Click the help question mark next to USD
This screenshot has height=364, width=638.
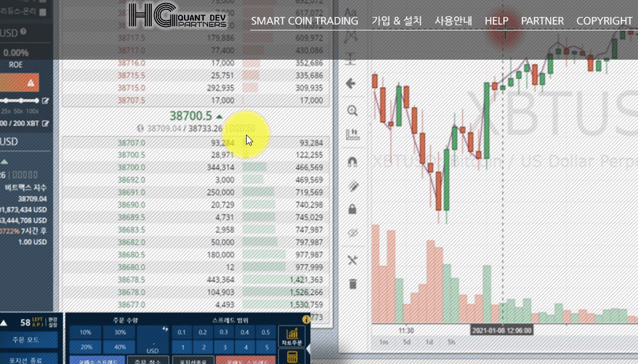pyautogui.click(x=23, y=31)
